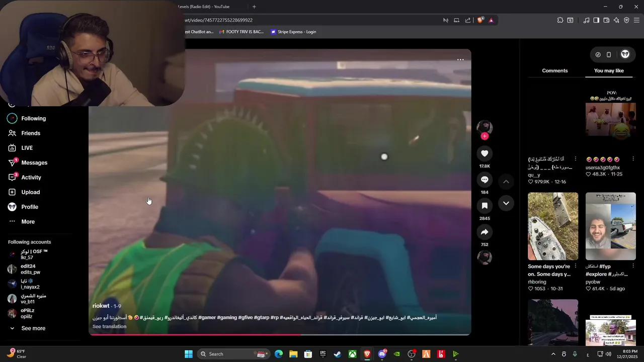Follow the creator with the red plus badge
This screenshot has height=362, width=644.
[485, 136]
